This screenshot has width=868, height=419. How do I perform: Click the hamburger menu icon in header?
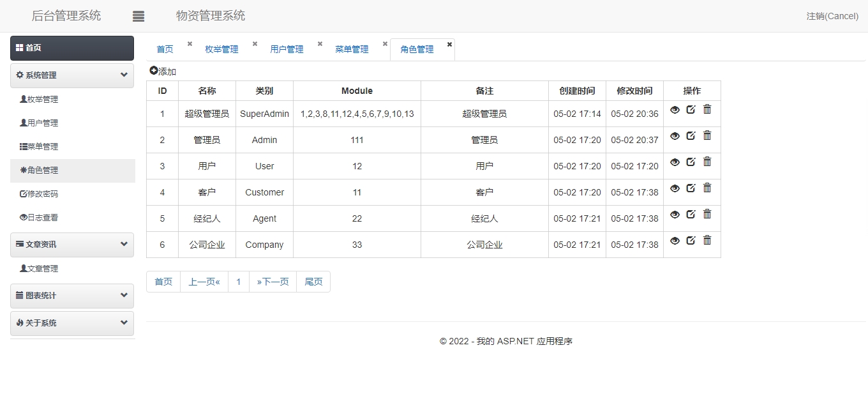pos(138,17)
